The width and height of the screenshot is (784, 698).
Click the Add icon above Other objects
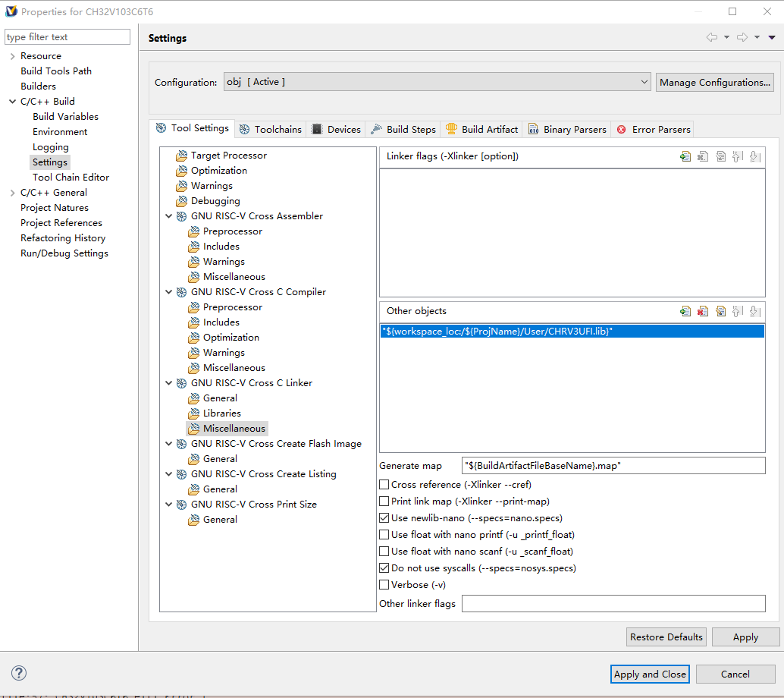[x=685, y=311]
